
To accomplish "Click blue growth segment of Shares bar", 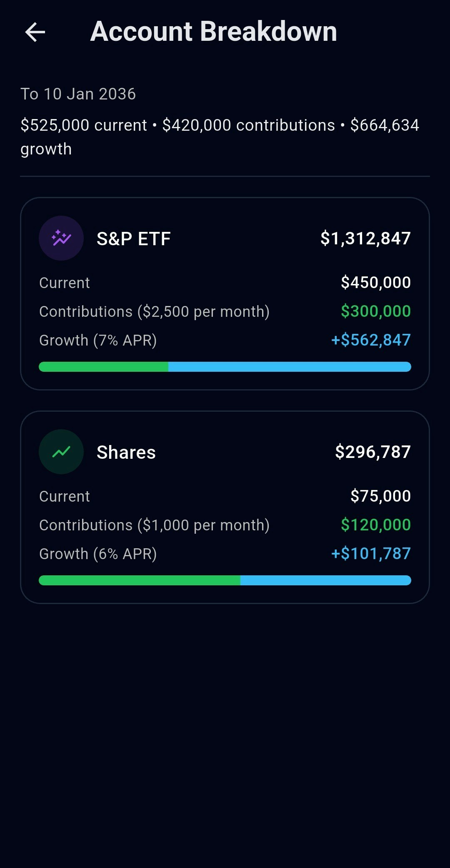I will (x=325, y=580).
